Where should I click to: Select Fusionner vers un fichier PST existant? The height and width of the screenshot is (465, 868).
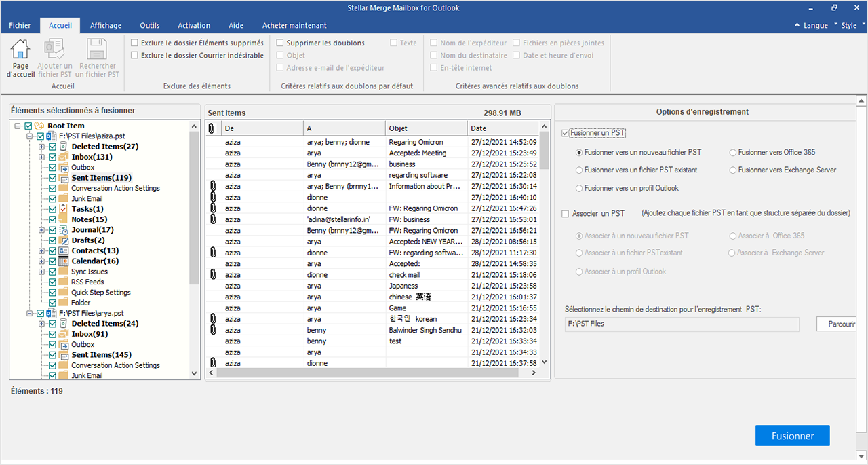[579, 170]
